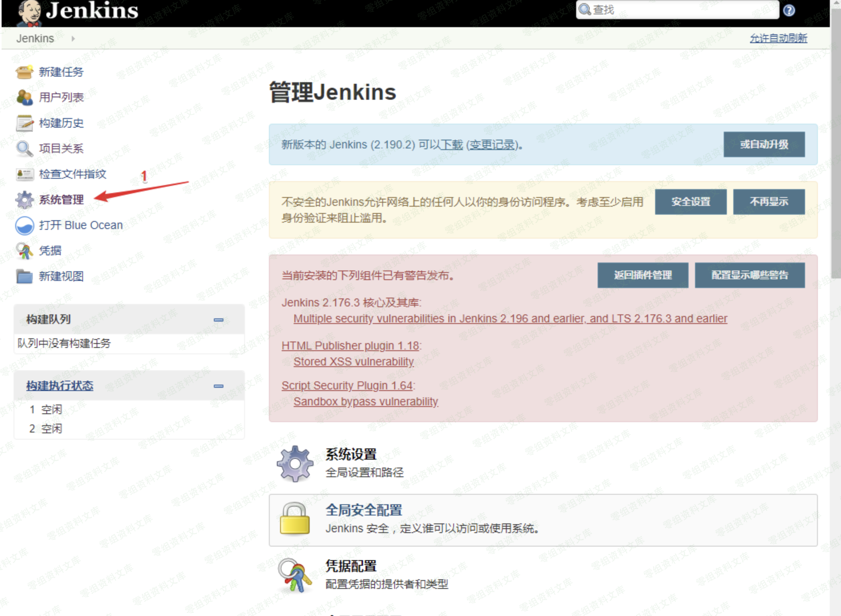Click the credentials (凭据) keys icon
Screen dimensions: 841x616
[x=24, y=251]
